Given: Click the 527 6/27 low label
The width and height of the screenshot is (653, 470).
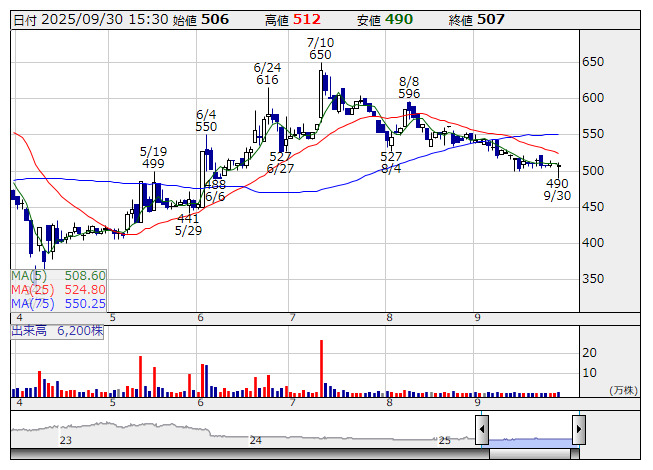Looking at the screenshot, I should 280,163.
